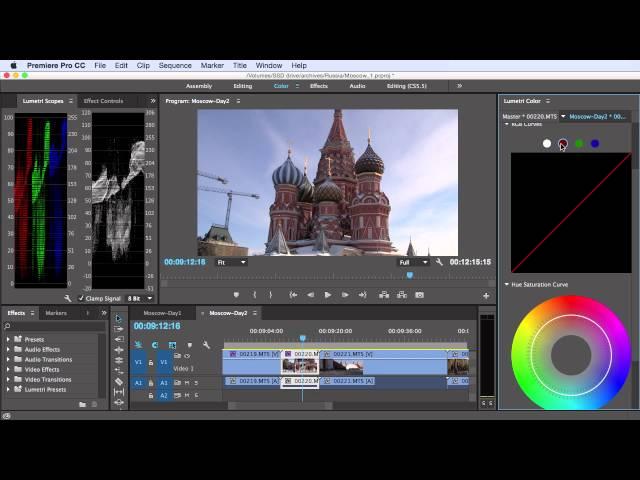The image size is (640, 480).
Task: Open the Fit zoom level dropdown
Action: coord(231,262)
